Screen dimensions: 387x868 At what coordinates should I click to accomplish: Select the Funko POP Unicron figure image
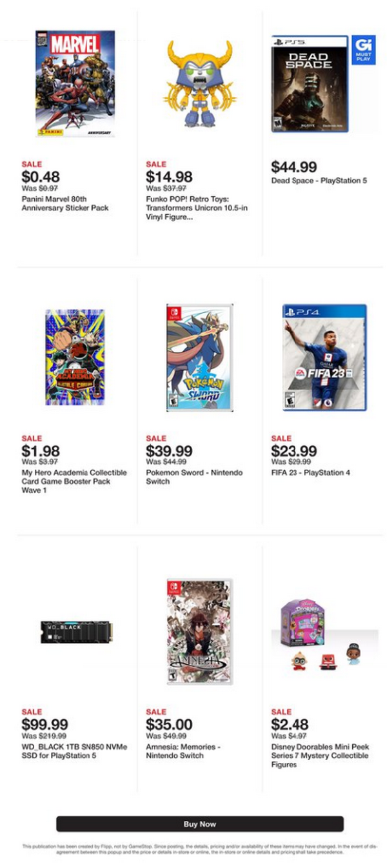(x=199, y=83)
